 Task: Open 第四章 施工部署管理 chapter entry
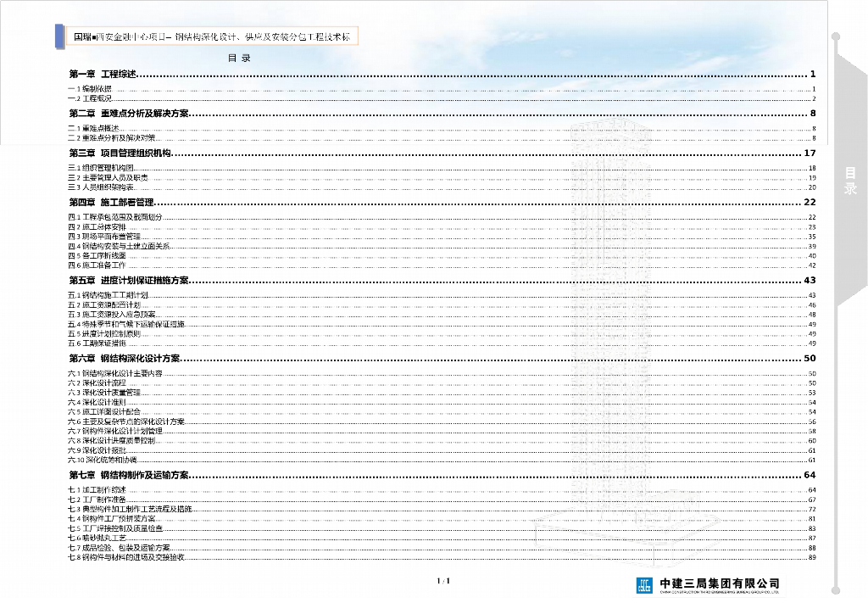coord(442,203)
